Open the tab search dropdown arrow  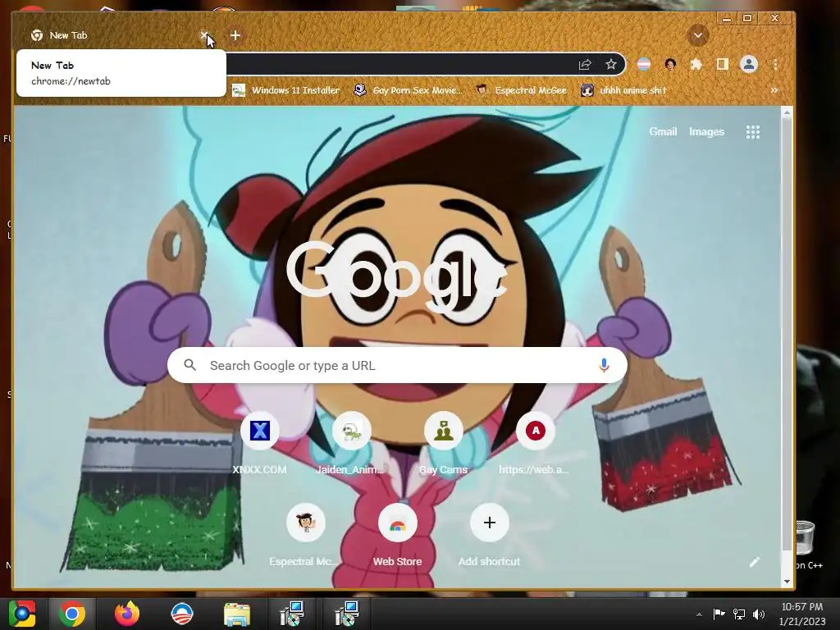point(697,35)
